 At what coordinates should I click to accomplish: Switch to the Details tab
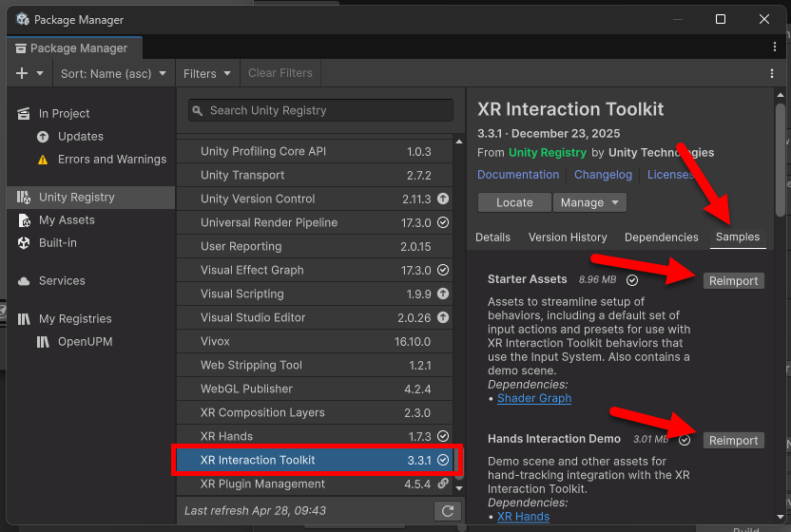click(492, 237)
